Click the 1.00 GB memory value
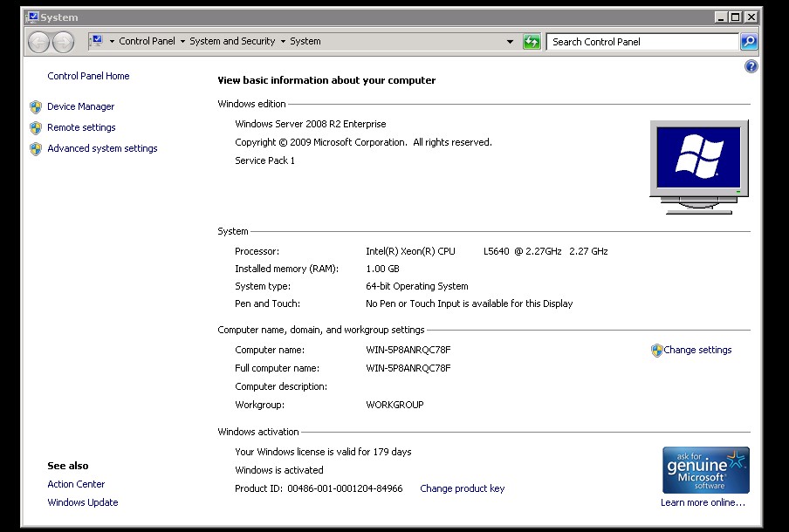 pyautogui.click(x=382, y=269)
